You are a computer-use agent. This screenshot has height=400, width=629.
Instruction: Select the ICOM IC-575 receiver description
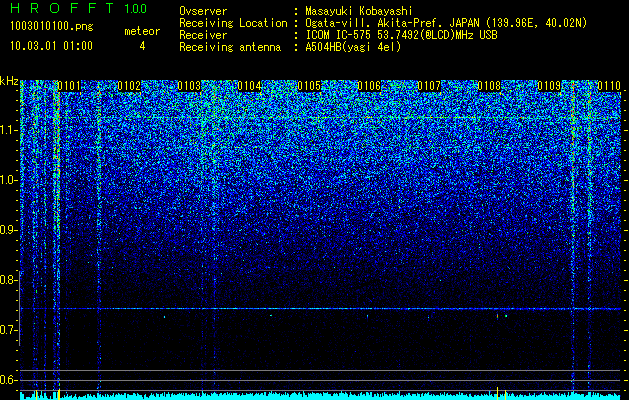point(401,35)
